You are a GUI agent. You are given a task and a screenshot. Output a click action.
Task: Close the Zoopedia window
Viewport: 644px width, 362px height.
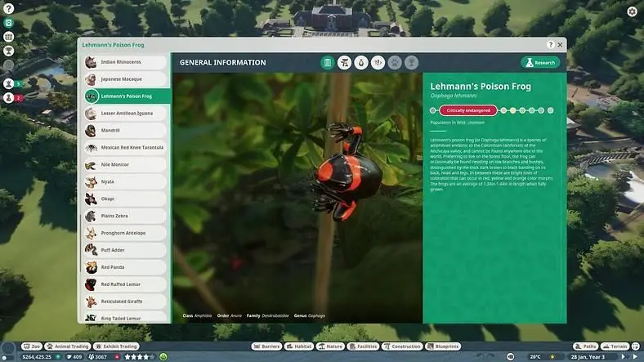tap(560, 45)
